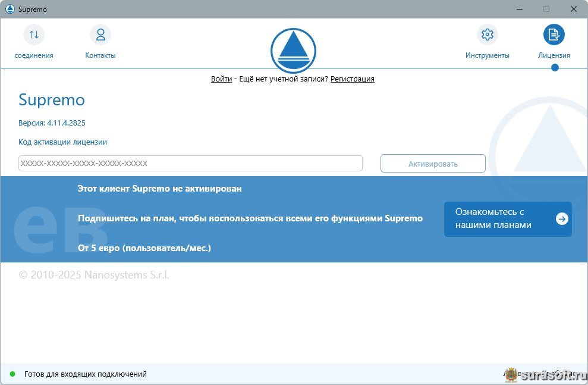The height and width of the screenshot is (385, 588).
Task: Select the Лицензия document icon
Action: (x=554, y=35)
